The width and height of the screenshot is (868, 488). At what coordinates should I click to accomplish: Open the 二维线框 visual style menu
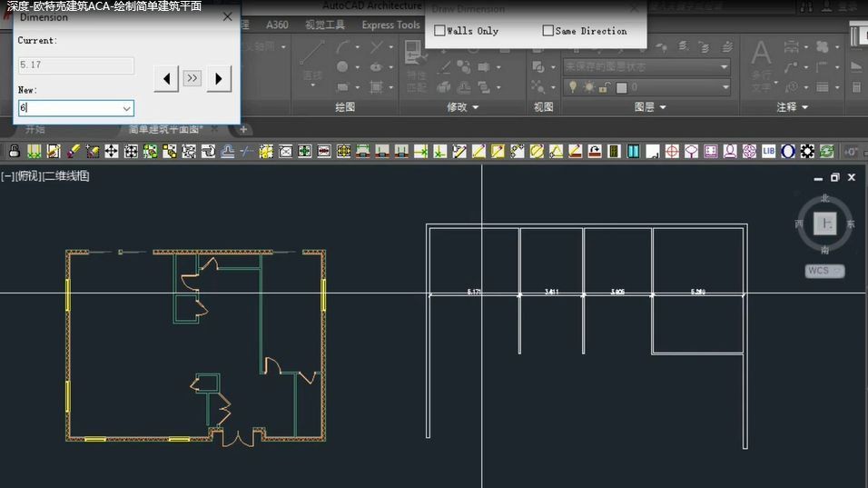point(66,176)
